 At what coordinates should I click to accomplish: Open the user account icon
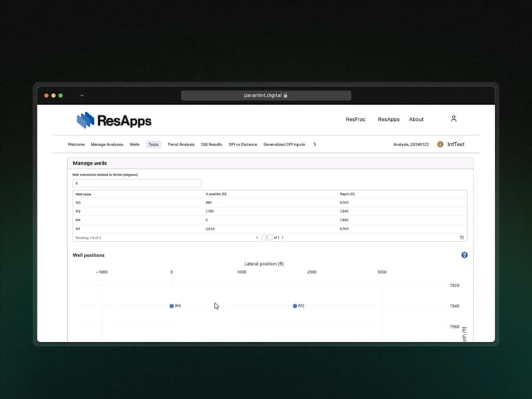point(454,119)
